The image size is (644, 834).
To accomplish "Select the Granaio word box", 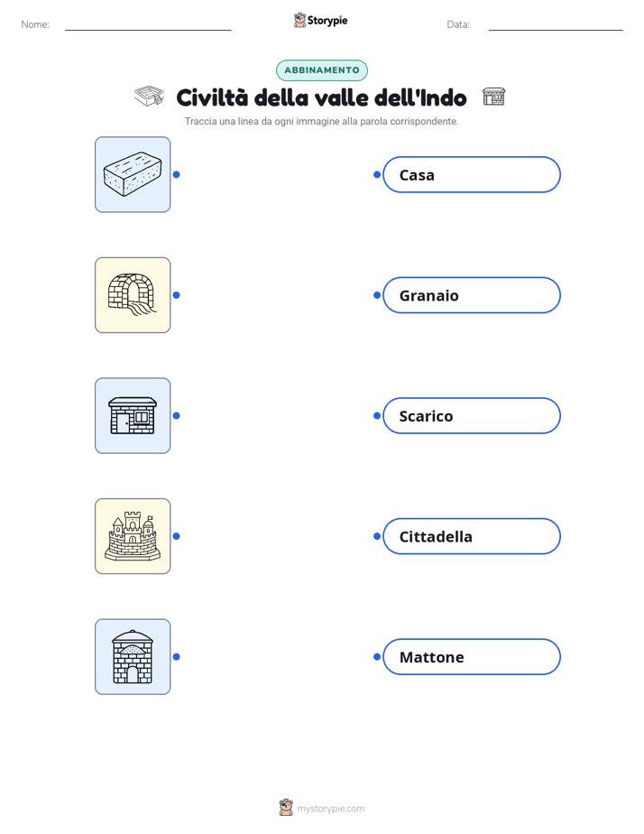I will coord(472,295).
